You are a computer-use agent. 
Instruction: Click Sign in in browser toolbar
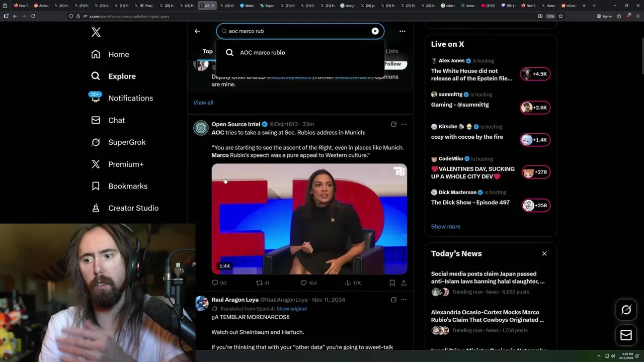[x=604, y=16]
